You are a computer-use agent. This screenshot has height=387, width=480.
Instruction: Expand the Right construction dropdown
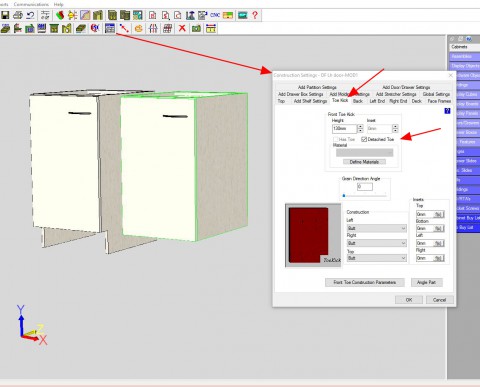click(x=377, y=243)
